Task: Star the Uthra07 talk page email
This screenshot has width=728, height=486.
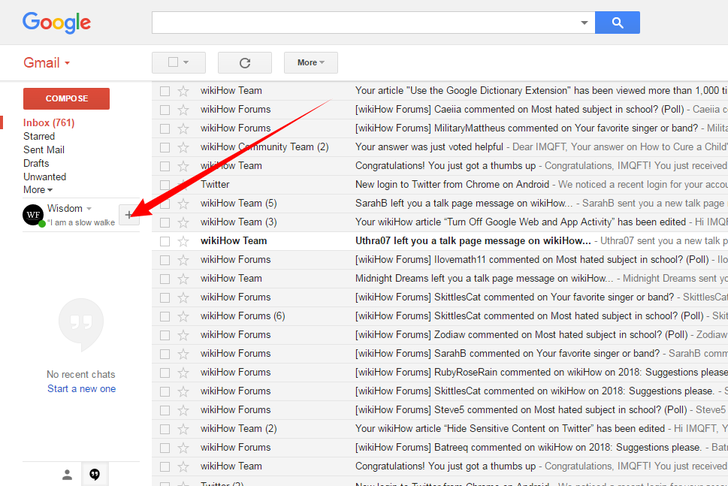Action: tap(183, 241)
